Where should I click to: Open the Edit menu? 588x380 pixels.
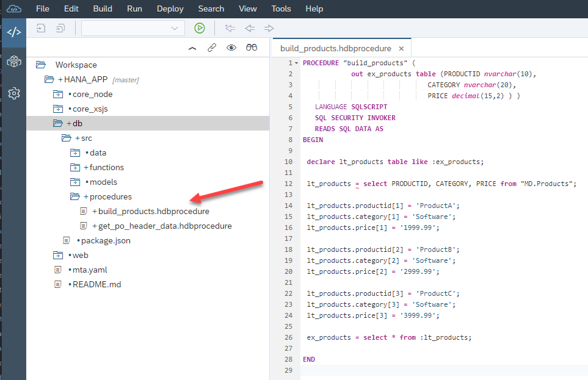pyautogui.click(x=71, y=9)
